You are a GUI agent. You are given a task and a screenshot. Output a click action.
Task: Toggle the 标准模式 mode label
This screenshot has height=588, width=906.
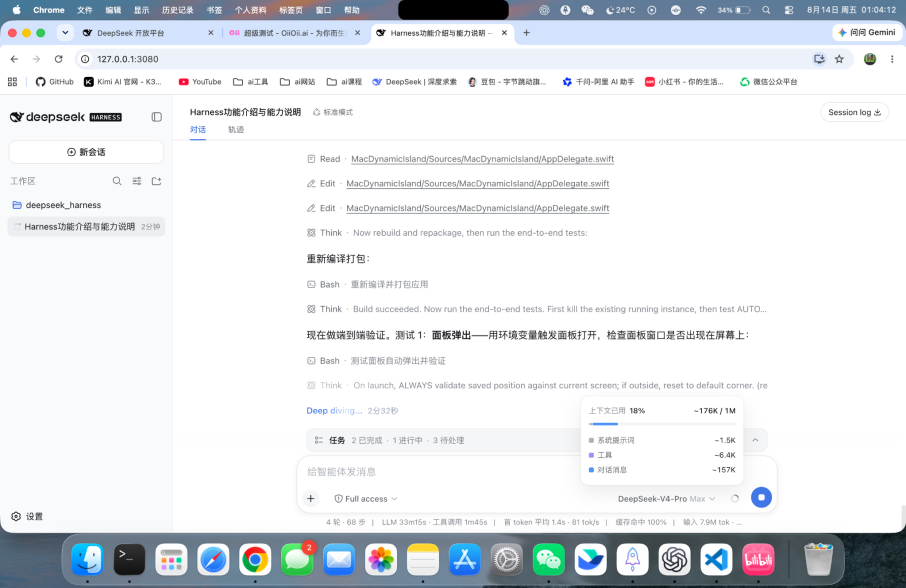[x=333, y=112]
